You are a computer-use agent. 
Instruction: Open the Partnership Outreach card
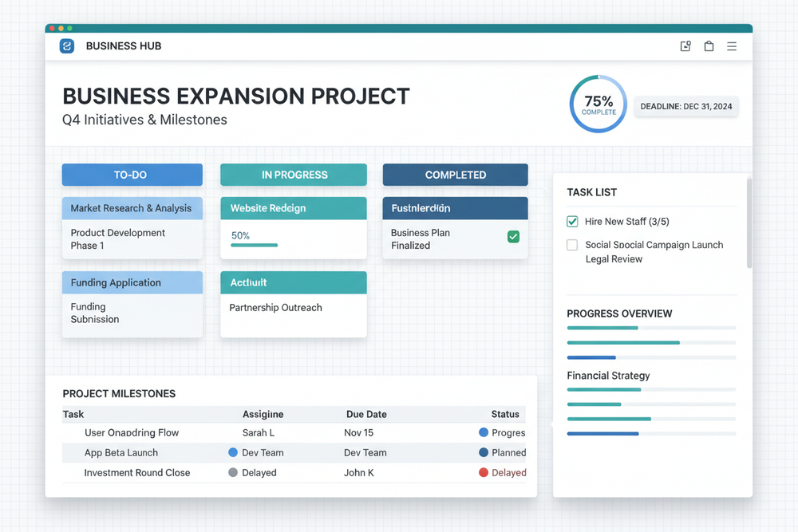[x=294, y=304]
